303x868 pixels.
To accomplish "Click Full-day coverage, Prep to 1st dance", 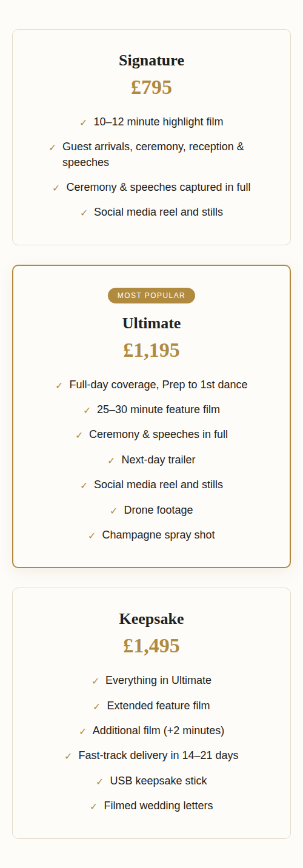I will (158, 385).
